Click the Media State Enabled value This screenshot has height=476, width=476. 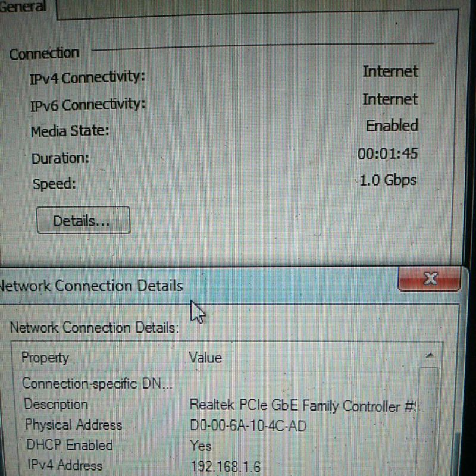tap(392, 126)
